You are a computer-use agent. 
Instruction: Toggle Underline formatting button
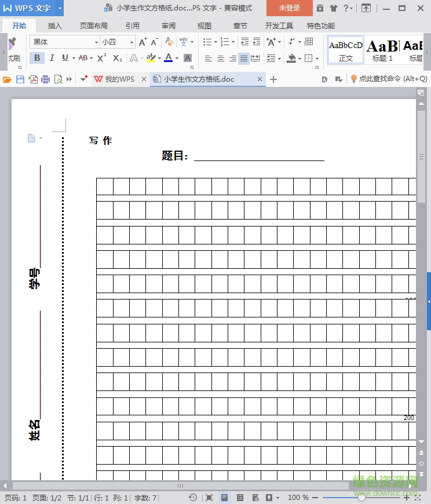click(65, 58)
